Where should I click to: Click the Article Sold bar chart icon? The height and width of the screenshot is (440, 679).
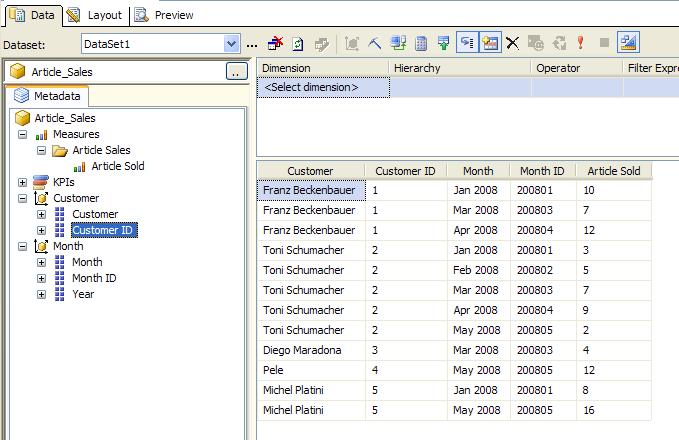(79, 167)
